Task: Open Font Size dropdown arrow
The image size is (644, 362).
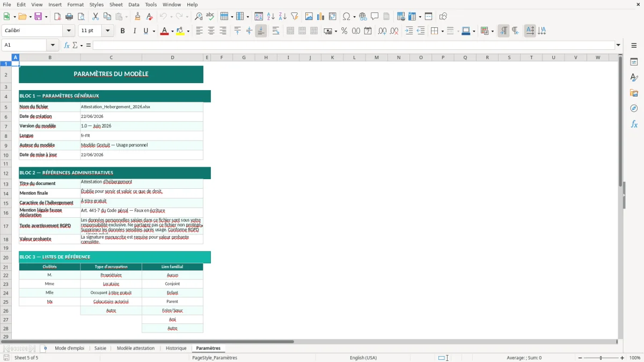Action: [107, 31]
